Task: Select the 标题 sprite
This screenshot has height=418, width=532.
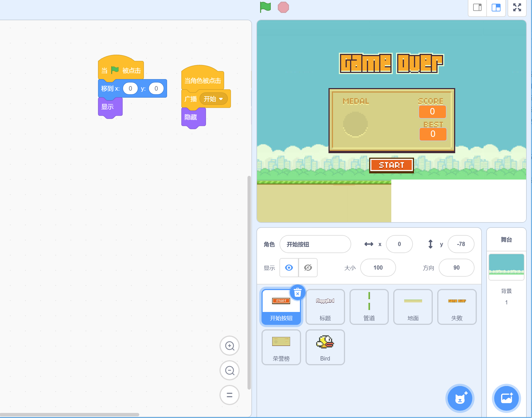Action: tap(325, 307)
